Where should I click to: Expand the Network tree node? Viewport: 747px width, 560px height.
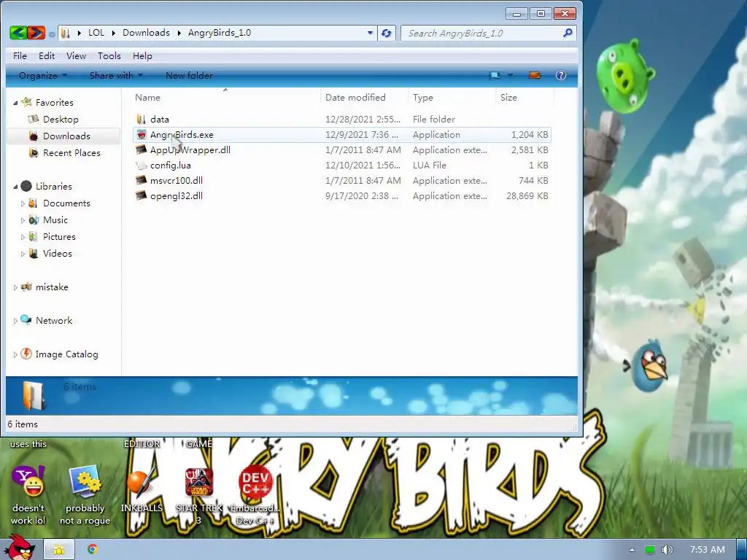click(x=15, y=321)
